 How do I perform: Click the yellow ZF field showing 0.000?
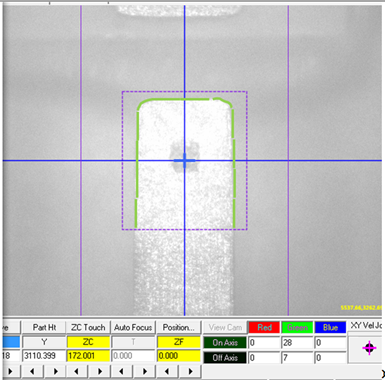[179, 356]
